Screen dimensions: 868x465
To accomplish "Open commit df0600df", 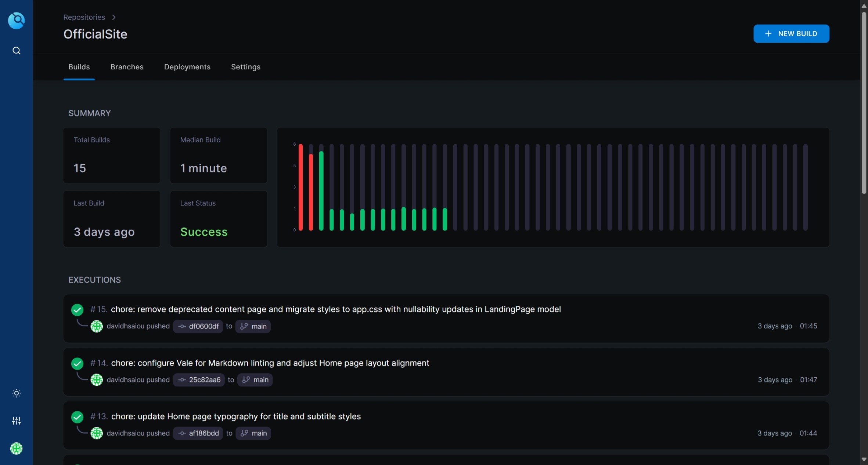I will (198, 326).
